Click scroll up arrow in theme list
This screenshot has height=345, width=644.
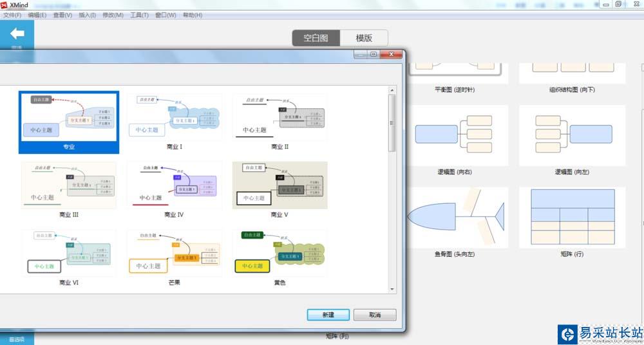pos(392,90)
